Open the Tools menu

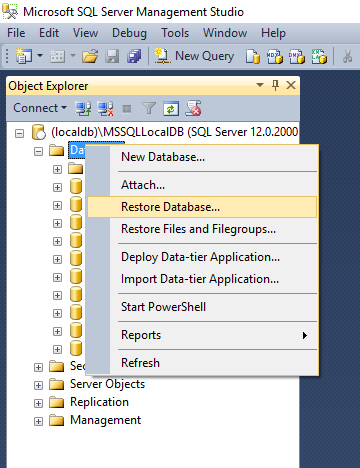click(x=175, y=33)
